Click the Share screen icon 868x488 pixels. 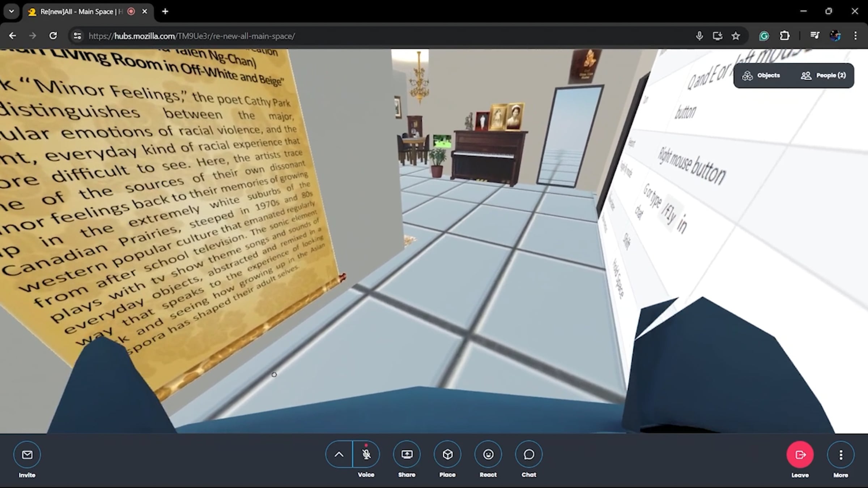[x=407, y=454]
